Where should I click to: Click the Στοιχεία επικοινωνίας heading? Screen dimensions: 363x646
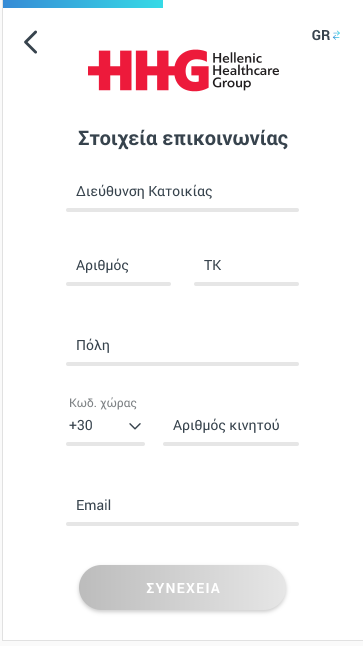(x=183, y=138)
